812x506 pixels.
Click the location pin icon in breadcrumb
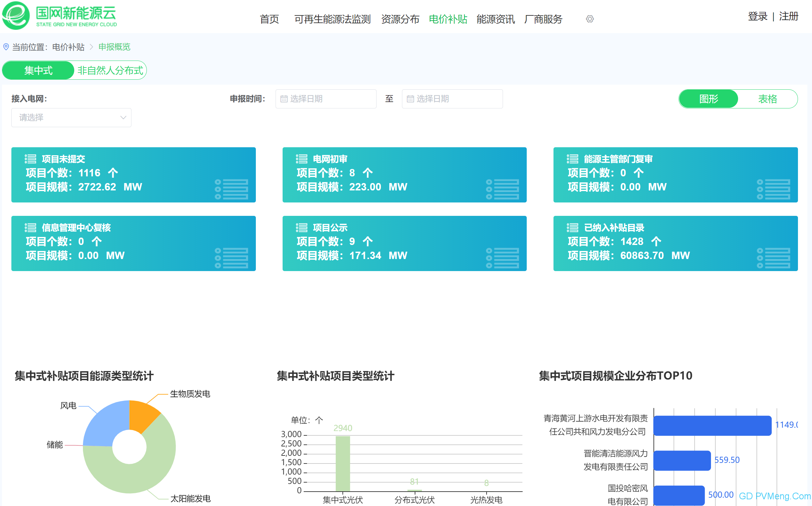pos(6,47)
